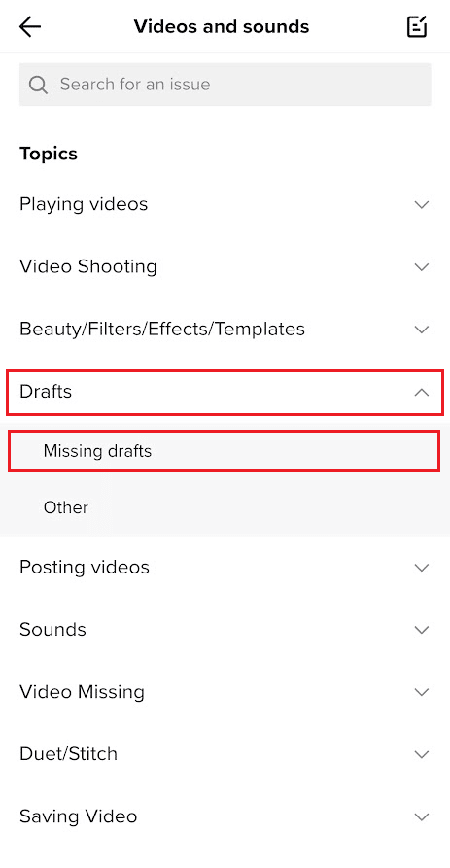Tap the back arrow icon
450x868 pixels.
tap(30, 26)
